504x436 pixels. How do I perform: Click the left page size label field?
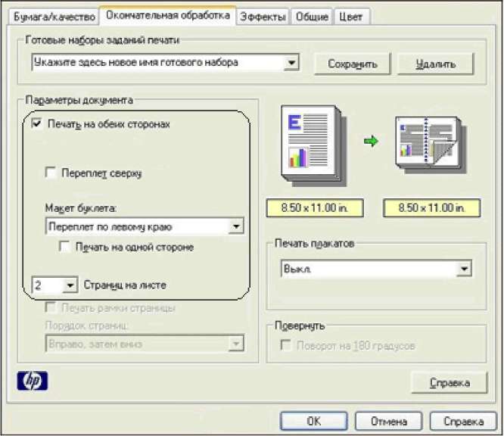(312, 207)
